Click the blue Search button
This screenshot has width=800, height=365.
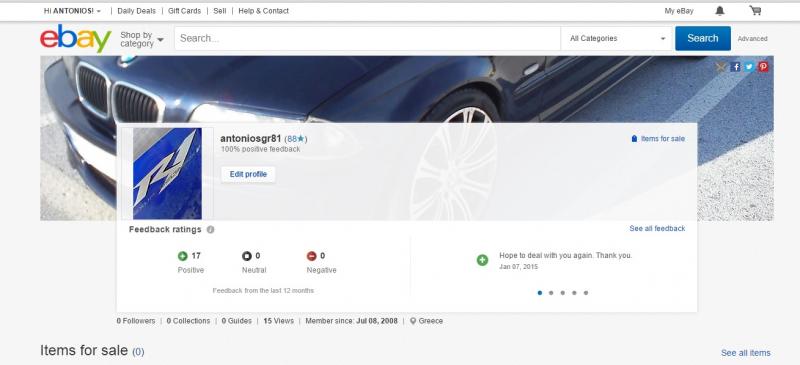coord(703,38)
